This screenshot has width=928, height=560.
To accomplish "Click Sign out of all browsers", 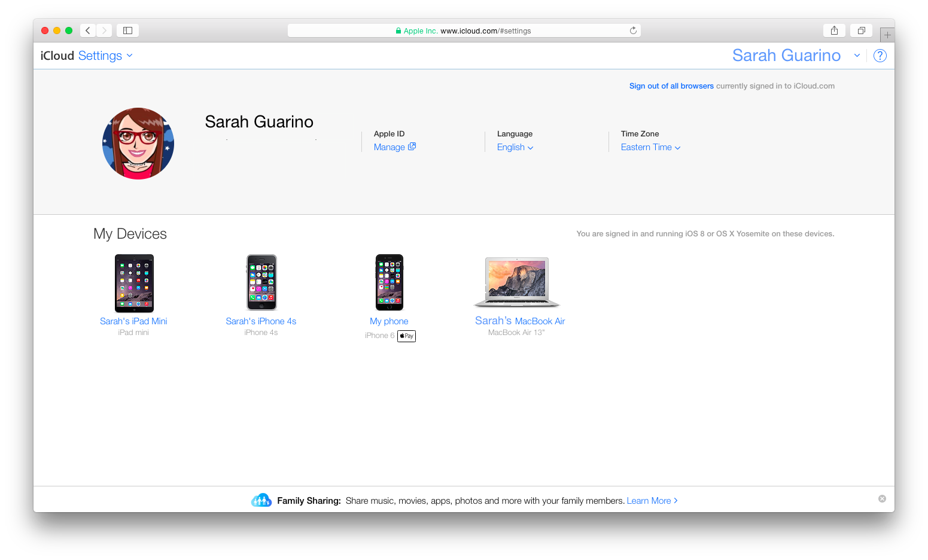I will point(671,86).
